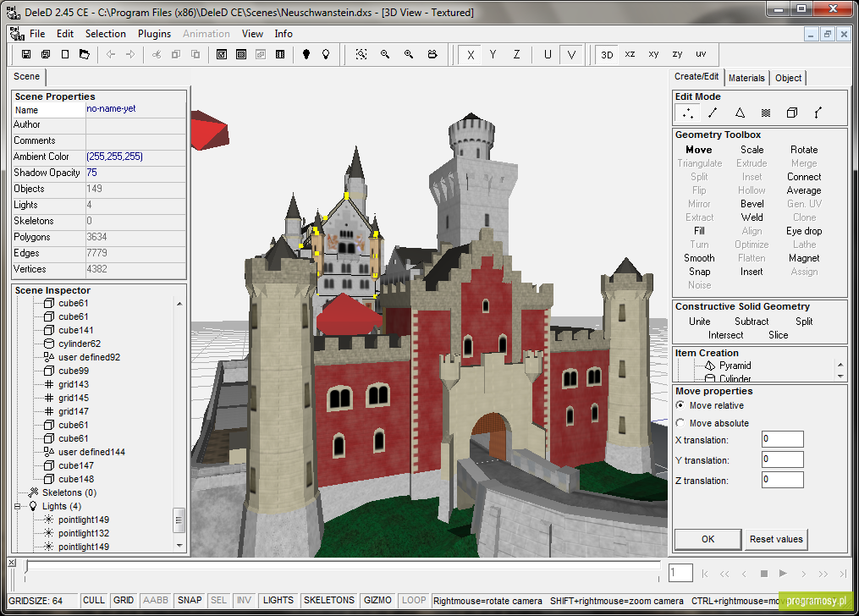Click the scissors Cut toolbar icon
The height and width of the screenshot is (616, 859).
click(157, 54)
